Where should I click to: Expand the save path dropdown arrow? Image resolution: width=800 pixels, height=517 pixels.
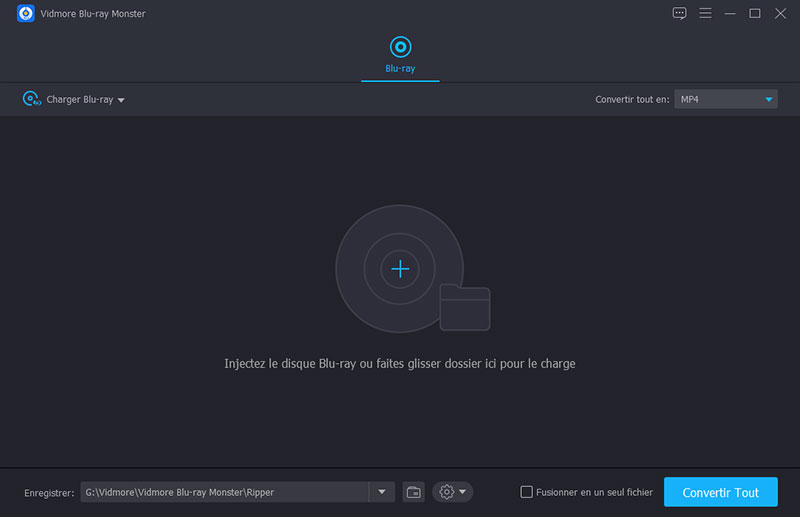pyautogui.click(x=382, y=492)
